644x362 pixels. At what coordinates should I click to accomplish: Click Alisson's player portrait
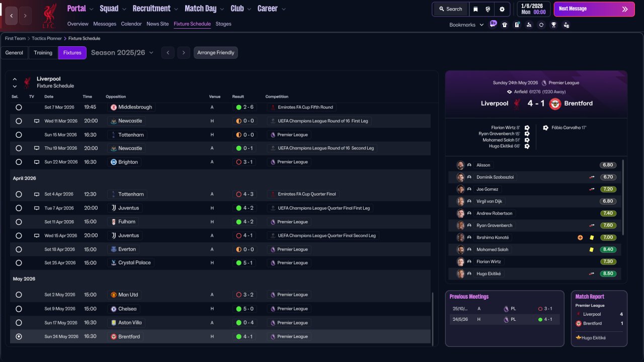click(460, 165)
